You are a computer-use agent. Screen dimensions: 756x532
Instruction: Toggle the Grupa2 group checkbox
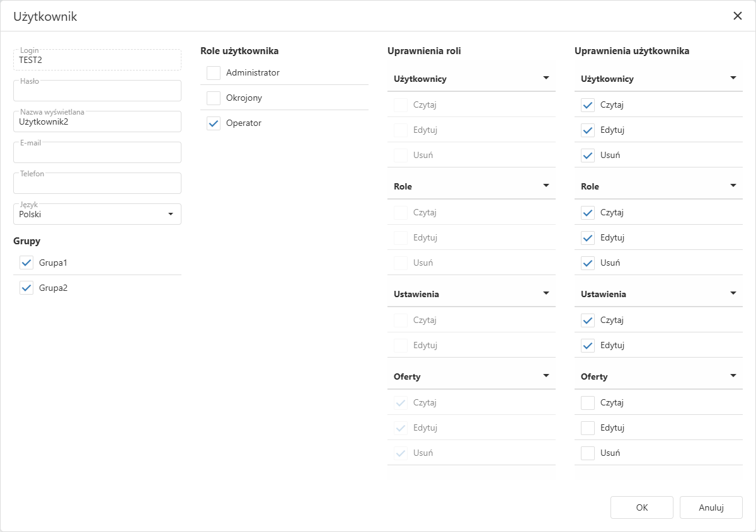[x=26, y=288]
